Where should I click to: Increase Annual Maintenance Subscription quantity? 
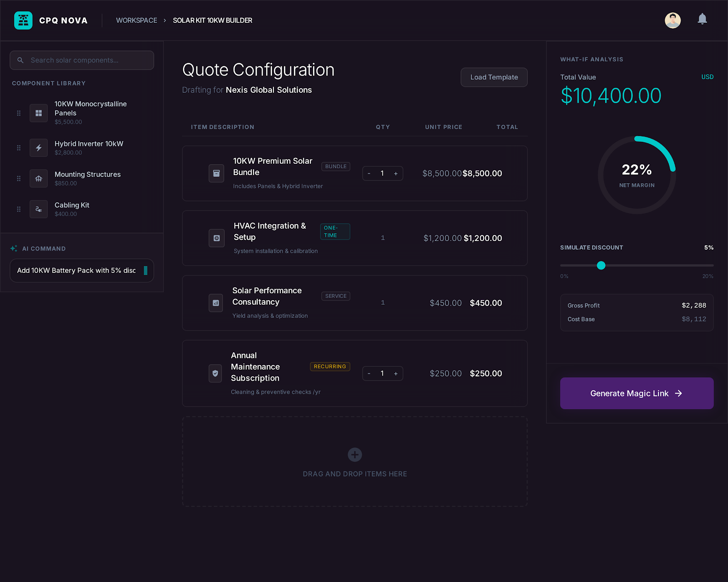pyautogui.click(x=396, y=373)
